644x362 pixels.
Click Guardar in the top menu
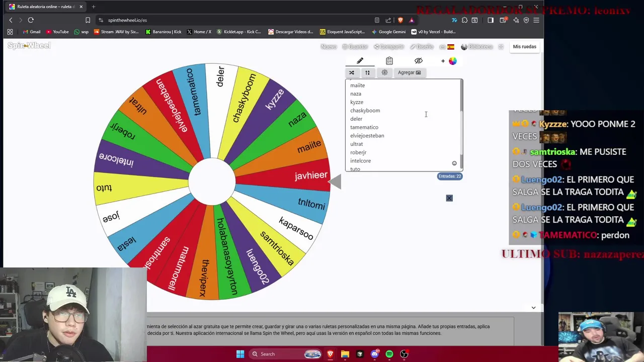(x=355, y=47)
